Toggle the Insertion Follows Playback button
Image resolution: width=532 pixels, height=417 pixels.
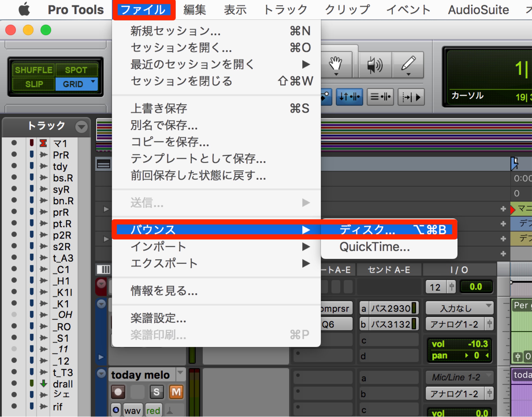[x=411, y=97]
